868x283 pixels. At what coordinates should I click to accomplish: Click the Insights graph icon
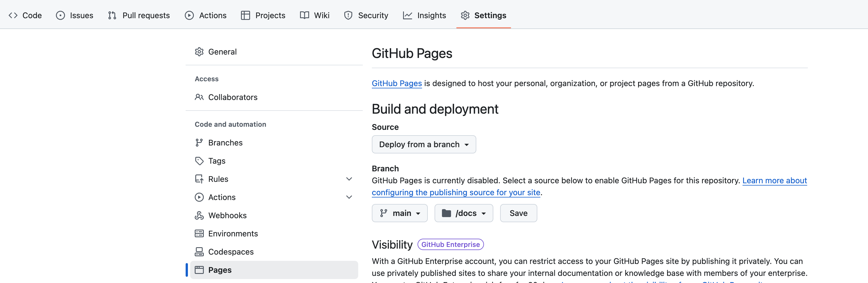point(407,16)
